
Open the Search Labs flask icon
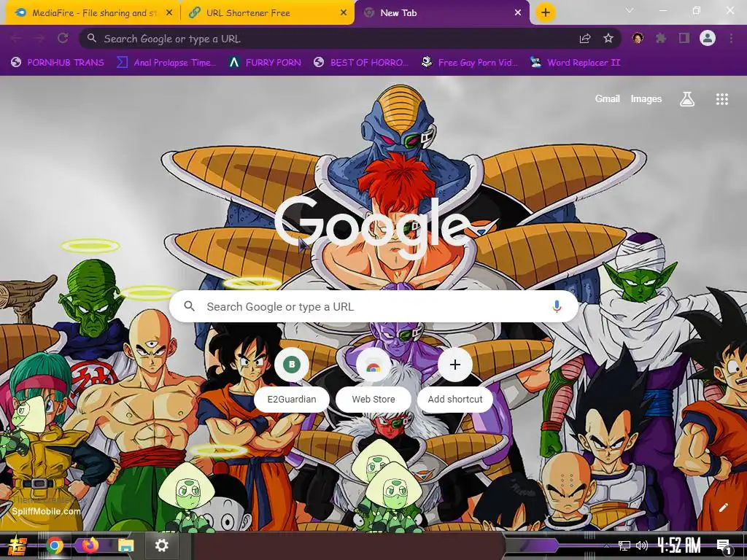point(687,99)
